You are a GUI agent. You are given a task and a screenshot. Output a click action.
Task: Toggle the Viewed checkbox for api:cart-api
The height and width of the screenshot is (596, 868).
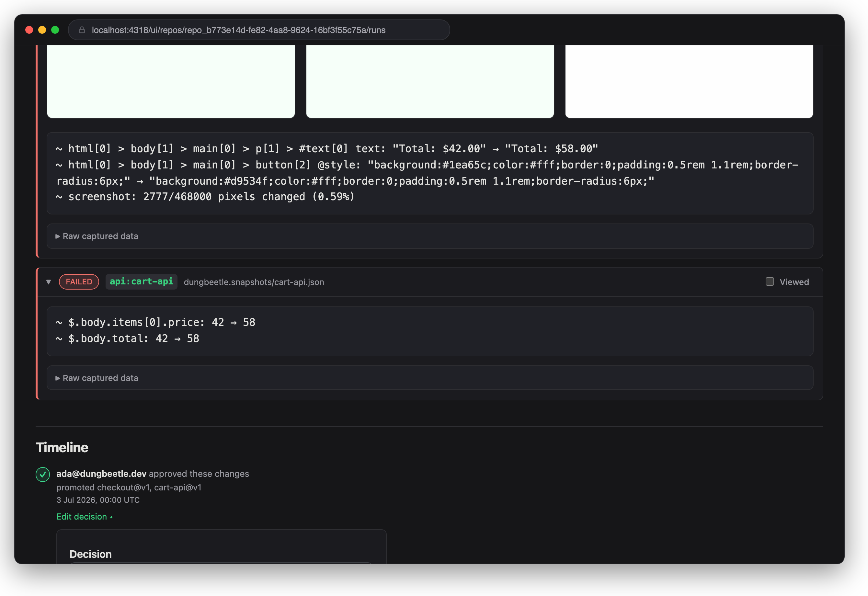(x=770, y=281)
